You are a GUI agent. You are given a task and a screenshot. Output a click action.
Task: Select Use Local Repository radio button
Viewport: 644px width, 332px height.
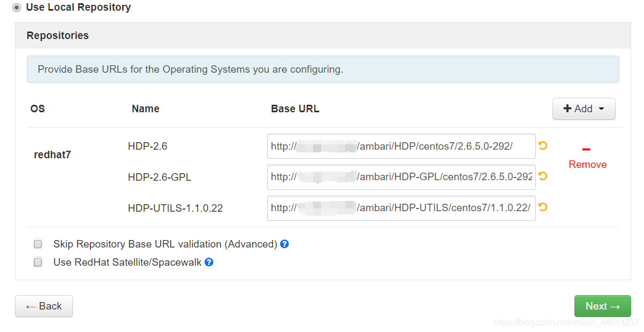pyautogui.click(x=17, y=8)
